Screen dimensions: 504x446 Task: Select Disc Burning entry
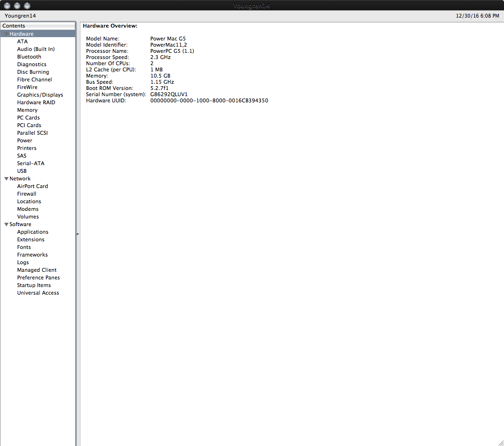(33, 72)
